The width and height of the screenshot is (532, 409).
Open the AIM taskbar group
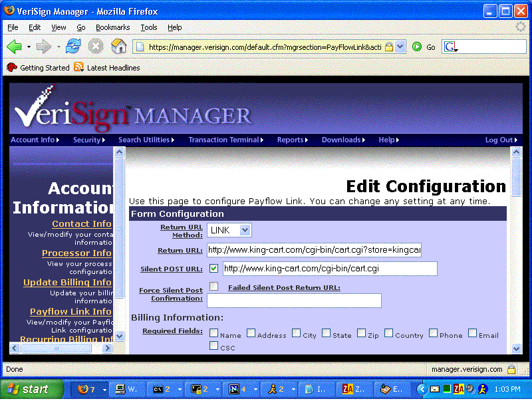pyautogui.click(x=279, y=389)
